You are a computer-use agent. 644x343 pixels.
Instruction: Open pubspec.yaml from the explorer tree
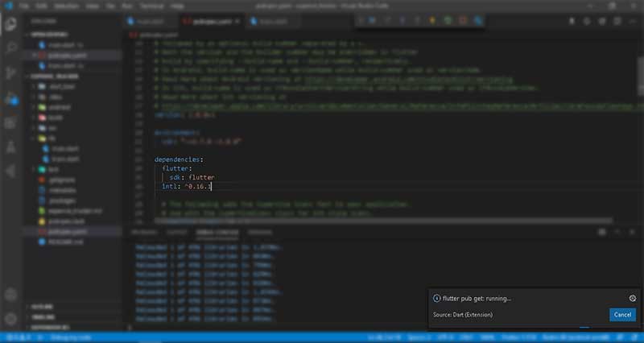[63, 230]
